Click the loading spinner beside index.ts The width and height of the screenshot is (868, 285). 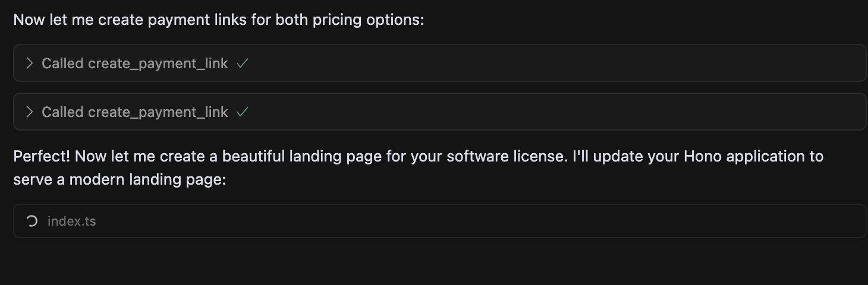pos(32,221)
